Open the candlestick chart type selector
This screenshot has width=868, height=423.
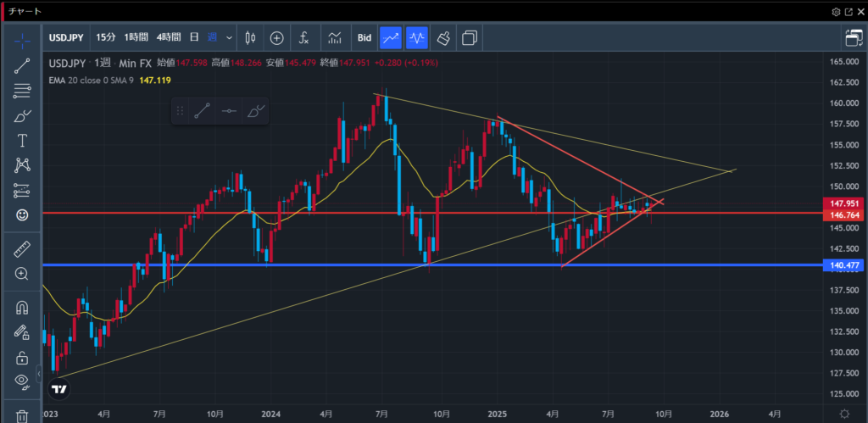pyautogui.click(x=250, y=37)
